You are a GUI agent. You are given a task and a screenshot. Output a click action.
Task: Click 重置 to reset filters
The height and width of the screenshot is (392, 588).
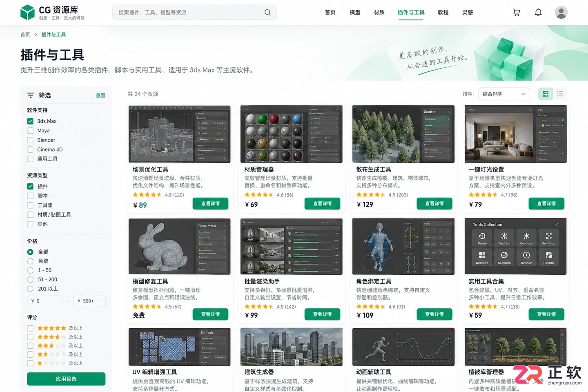coord(100,96)
